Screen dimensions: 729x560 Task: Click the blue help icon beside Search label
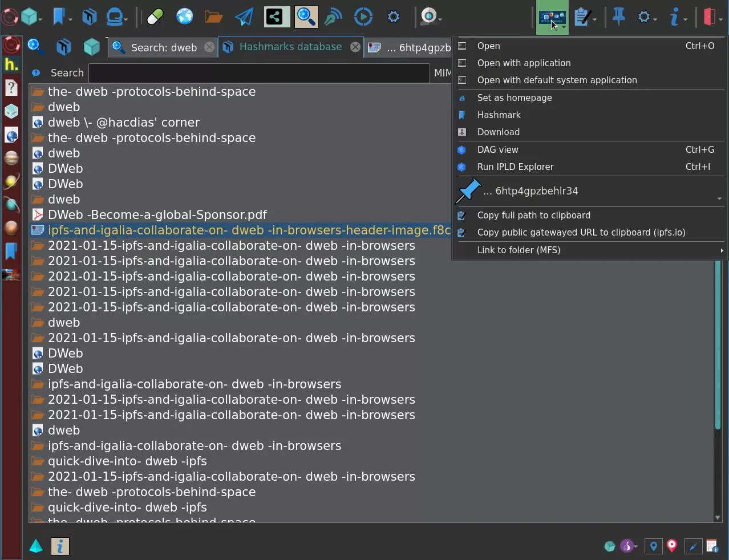(x=36, y=73)
